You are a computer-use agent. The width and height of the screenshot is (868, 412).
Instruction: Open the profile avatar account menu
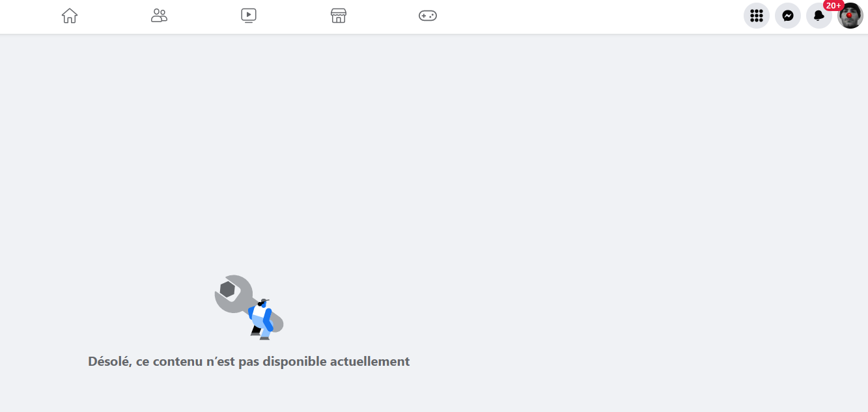(x=850, y=16)
